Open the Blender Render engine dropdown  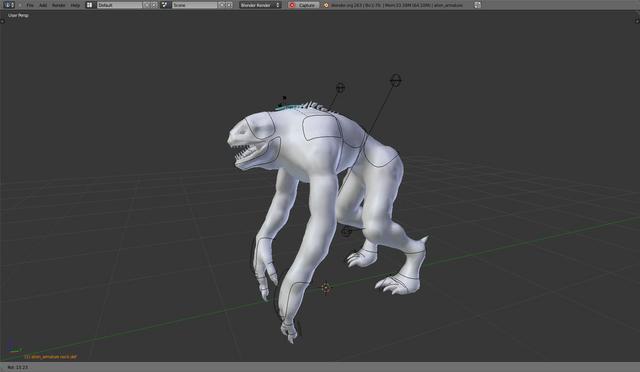click(x=260, y=5)
